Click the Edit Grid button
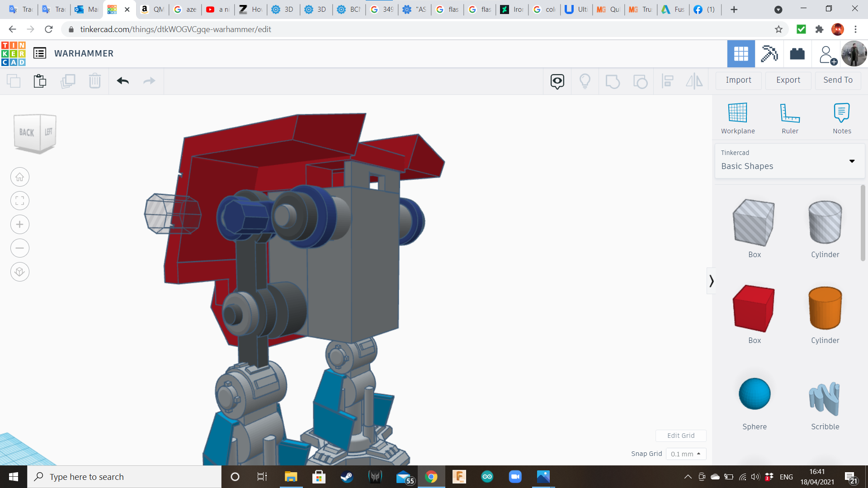 click(680, 436)
